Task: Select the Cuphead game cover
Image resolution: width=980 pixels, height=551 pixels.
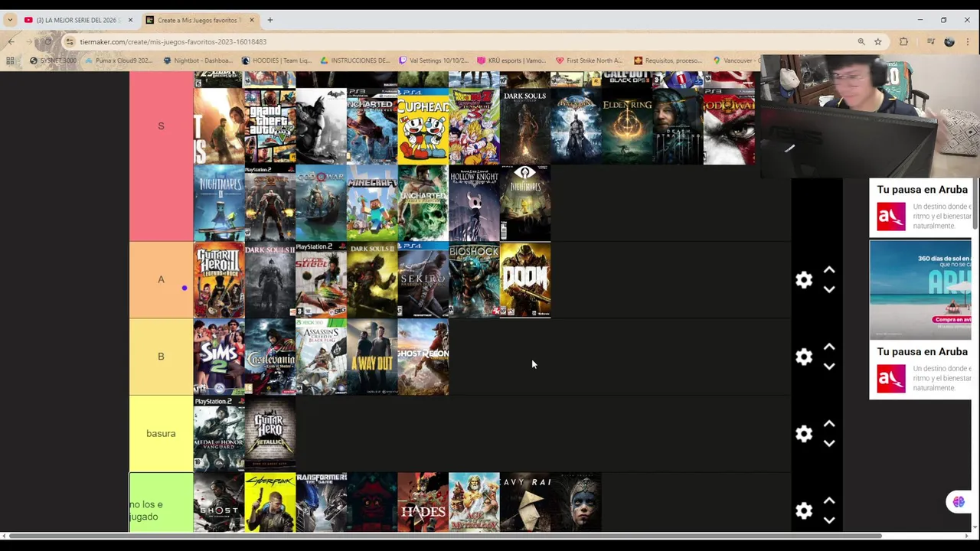Action: [423, 126]
